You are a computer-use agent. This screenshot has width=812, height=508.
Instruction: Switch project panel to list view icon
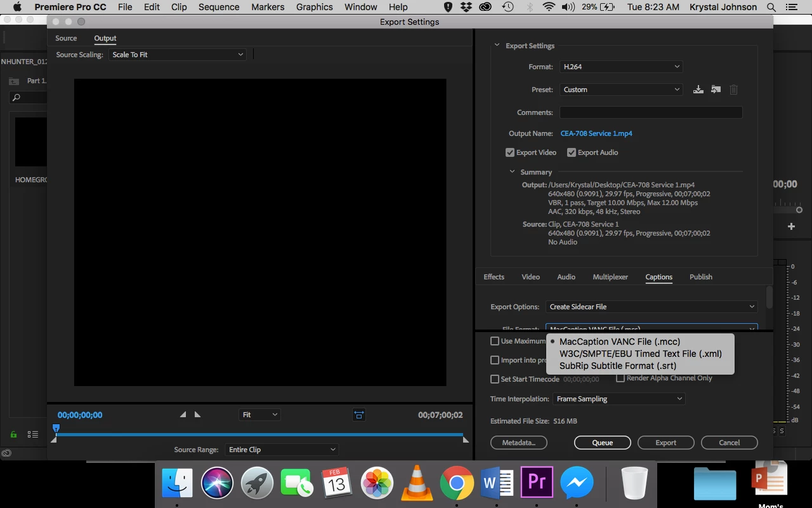point(33,434)
